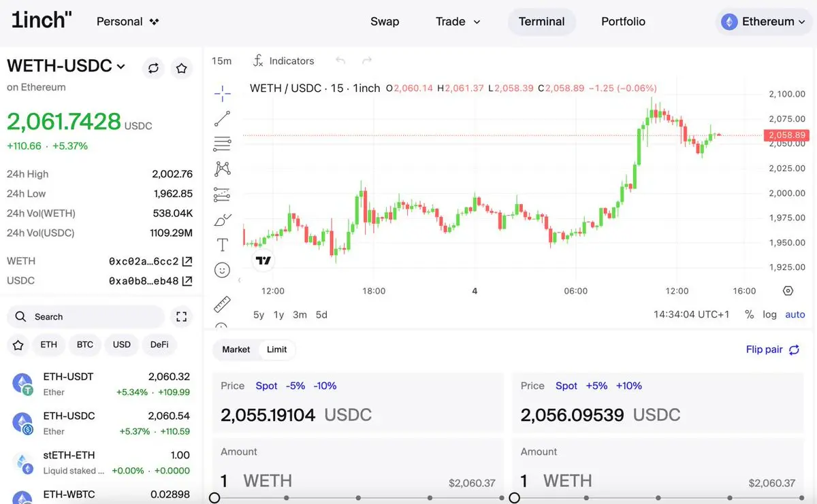Image resolution: width=817 pixels, height=504 pixels.
Task: Redo last chart action
Action: click(367, 61)
